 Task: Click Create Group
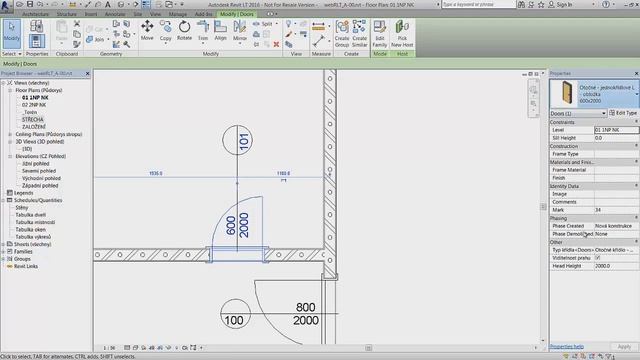click(342, 33)
